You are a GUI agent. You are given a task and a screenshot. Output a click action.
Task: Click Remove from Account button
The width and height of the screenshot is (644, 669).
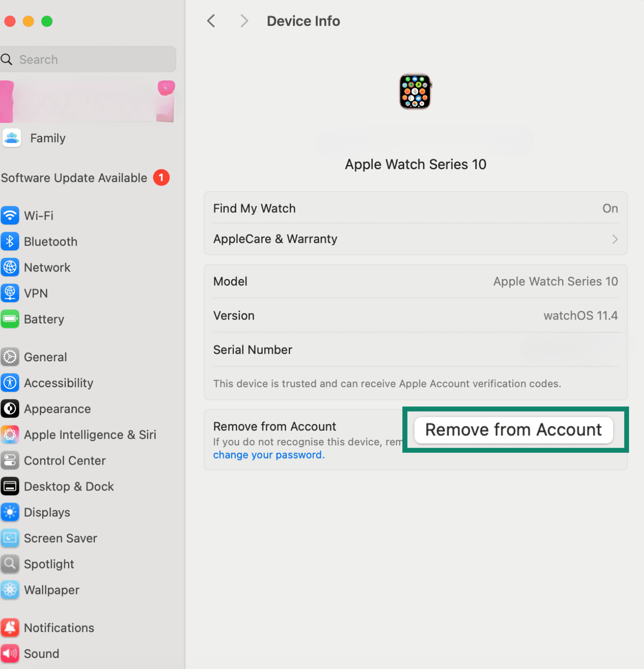[x=514, y=429]
